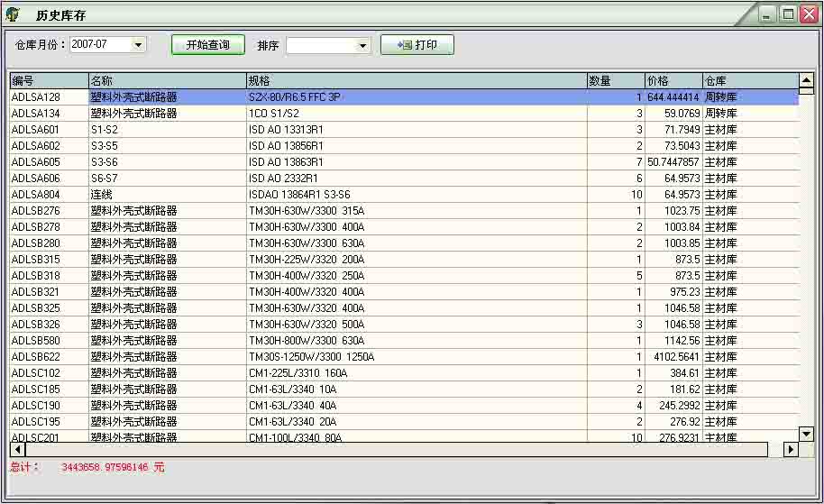Click the horizontal scrollbar left arrow

(x=17, y=449)
